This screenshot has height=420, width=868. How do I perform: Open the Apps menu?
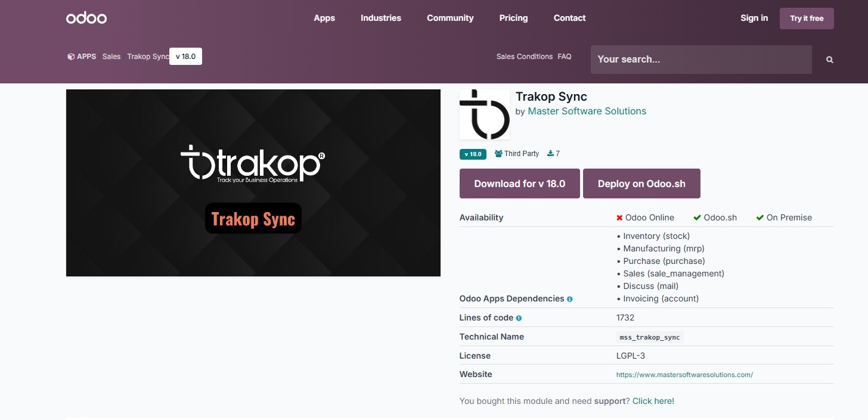tap(324, 18)
